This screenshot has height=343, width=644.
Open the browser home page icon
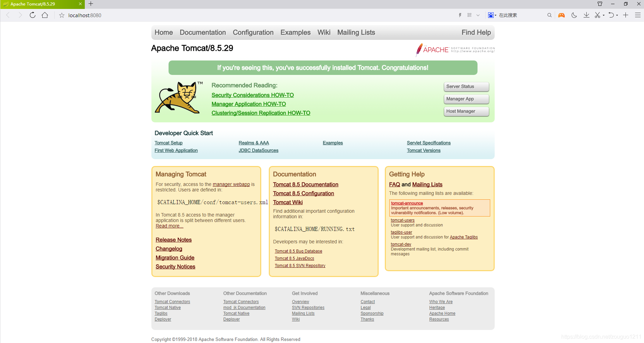tap(45, 15)
